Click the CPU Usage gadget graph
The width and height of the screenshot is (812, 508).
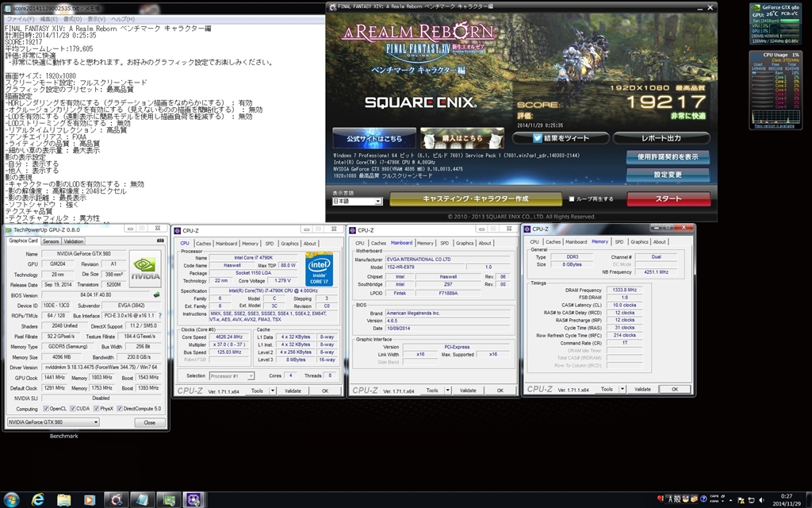776,117
